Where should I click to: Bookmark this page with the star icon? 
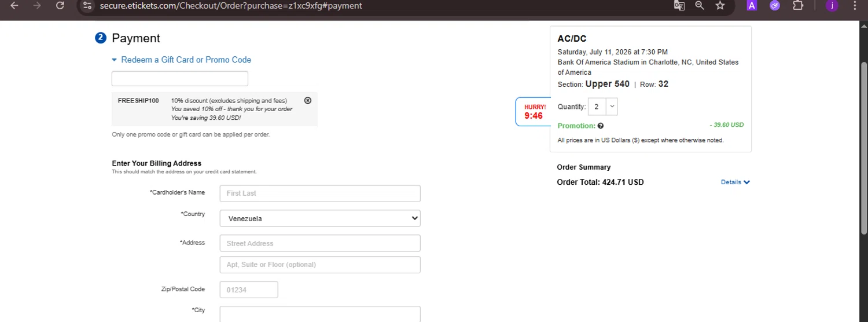click(x=720, y=6)
